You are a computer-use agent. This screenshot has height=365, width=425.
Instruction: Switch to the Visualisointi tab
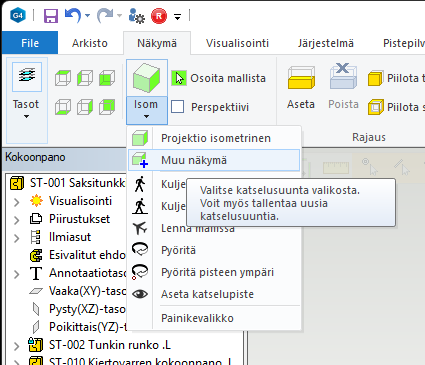tap(237, 43)
